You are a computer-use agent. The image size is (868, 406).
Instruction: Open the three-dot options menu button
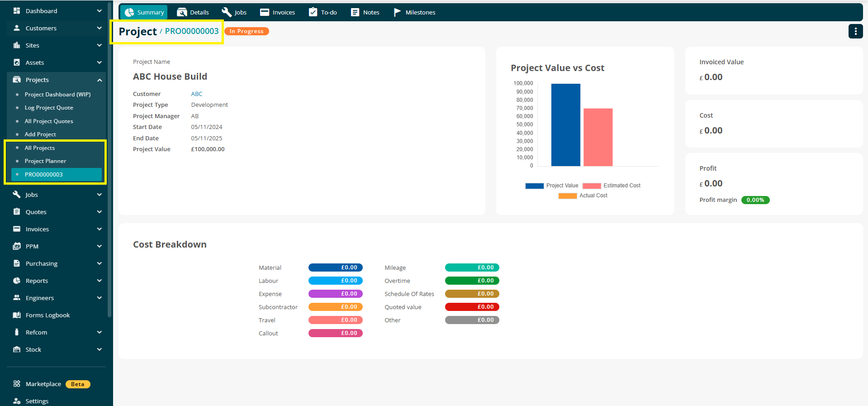855,31
